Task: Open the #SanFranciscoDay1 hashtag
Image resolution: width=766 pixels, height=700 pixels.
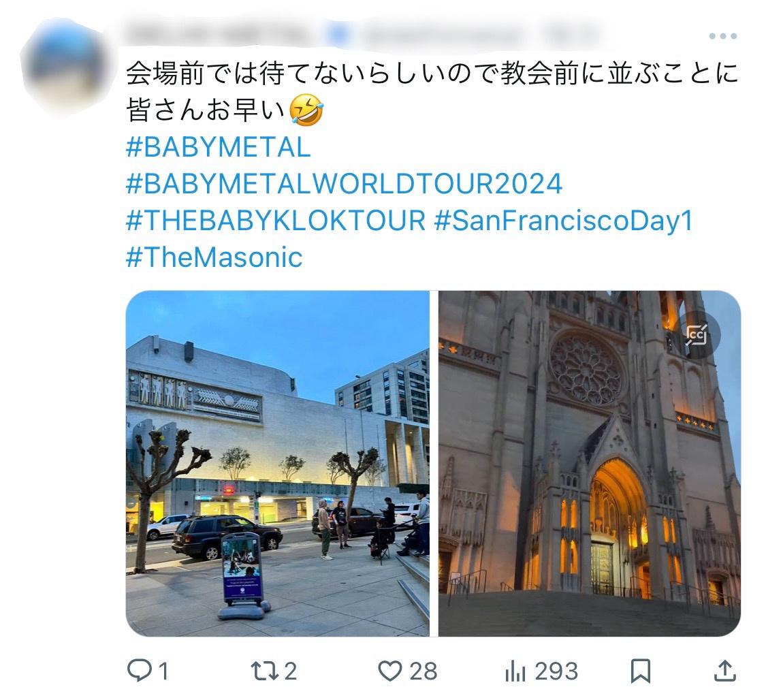Action: [x=562, y=221]
